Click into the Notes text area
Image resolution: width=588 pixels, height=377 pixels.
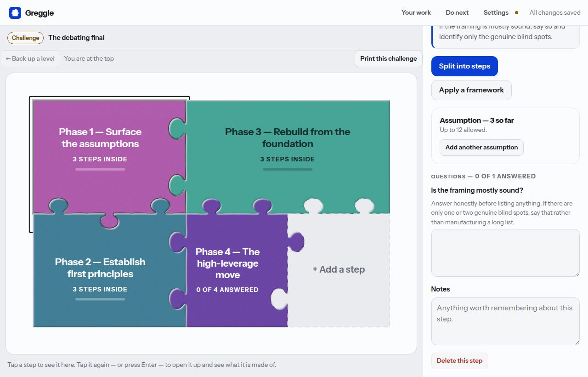click(505, 321)
